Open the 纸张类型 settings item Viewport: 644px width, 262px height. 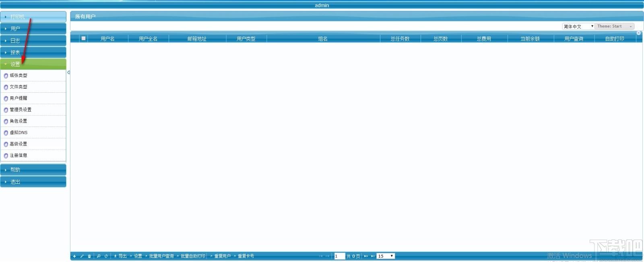tap(33, 76)
